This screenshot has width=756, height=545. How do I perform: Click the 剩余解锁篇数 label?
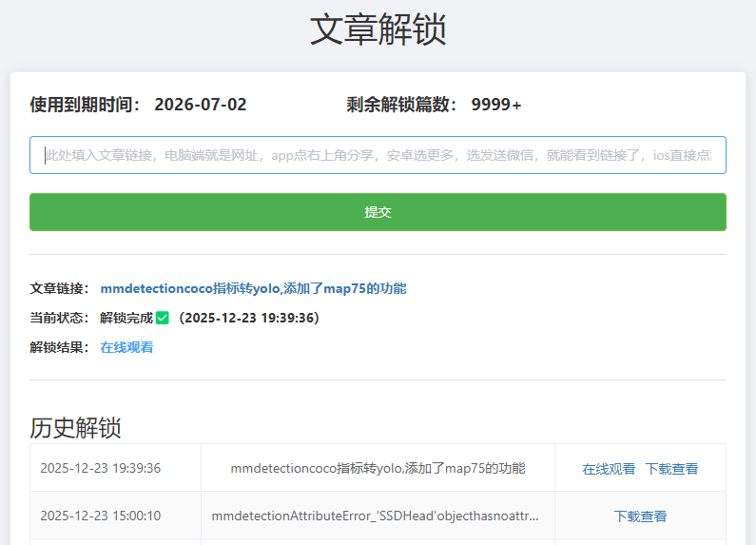[x=402, y=105]
